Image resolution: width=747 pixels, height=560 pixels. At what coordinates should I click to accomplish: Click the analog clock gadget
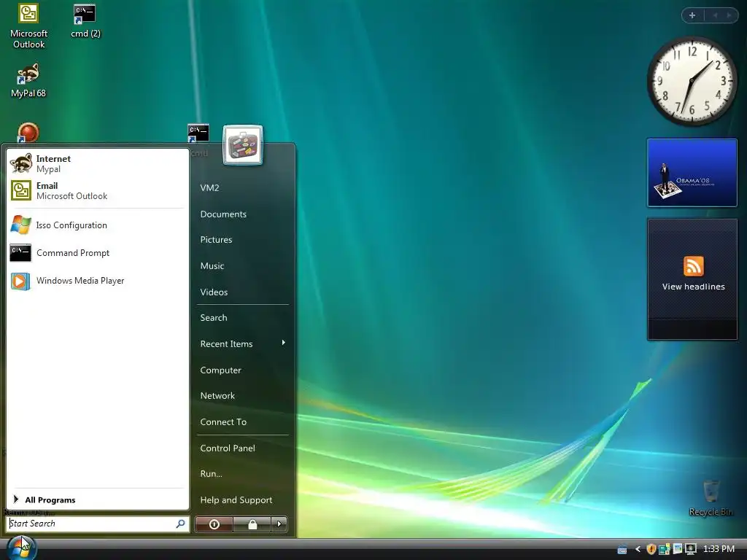click(692, 81)
